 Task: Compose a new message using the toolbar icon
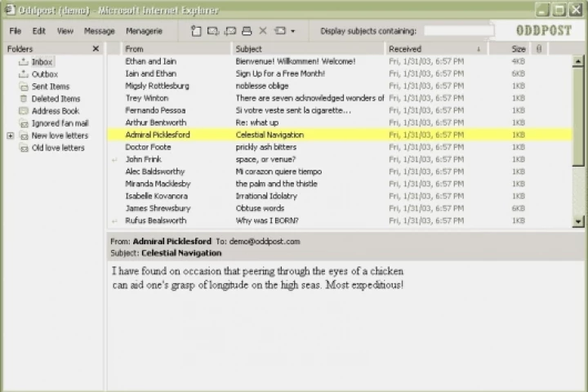(196, 31)
